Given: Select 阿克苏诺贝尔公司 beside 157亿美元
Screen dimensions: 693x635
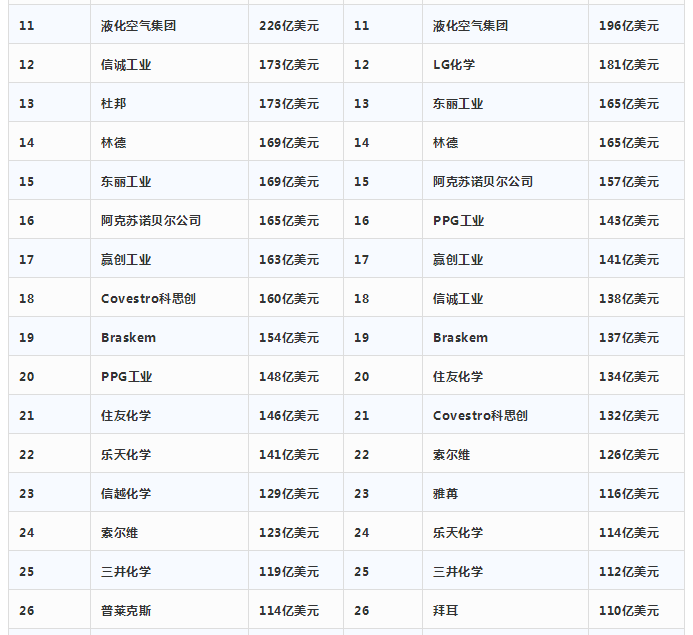Looking at the screenshot, I should click(x=483, y=182).
